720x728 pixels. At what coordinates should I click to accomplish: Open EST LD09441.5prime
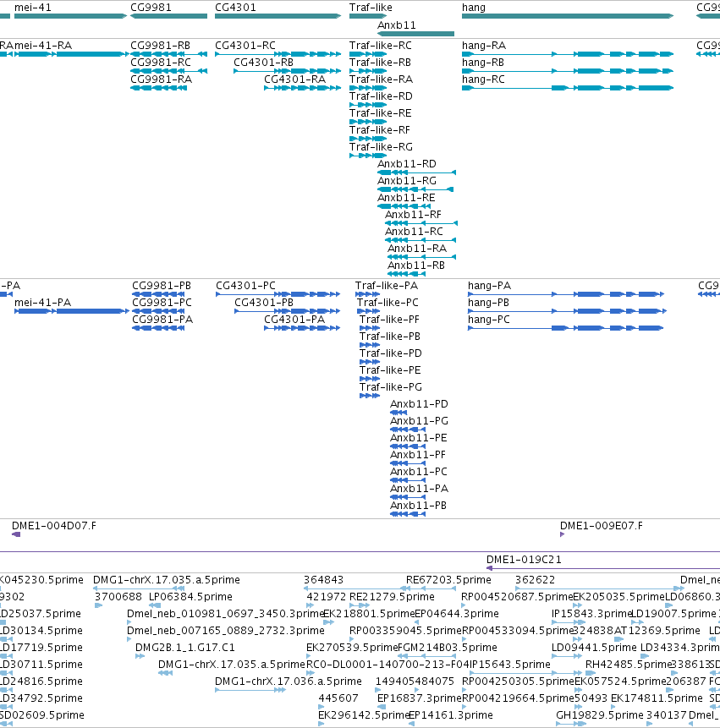coord(594,647)
